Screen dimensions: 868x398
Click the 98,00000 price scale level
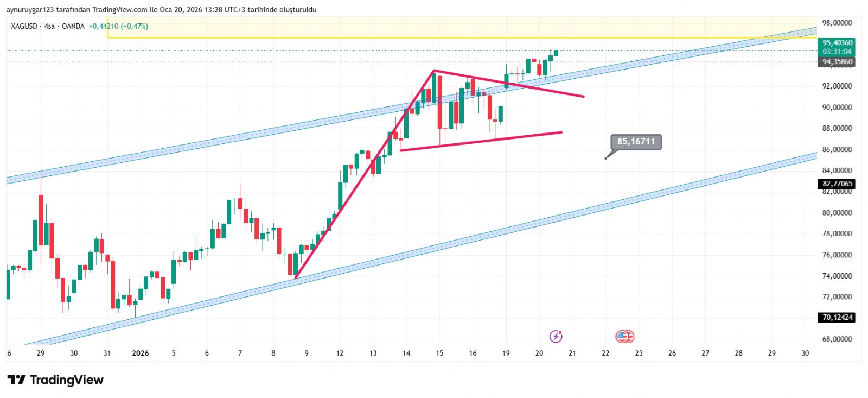coord(837,23)
